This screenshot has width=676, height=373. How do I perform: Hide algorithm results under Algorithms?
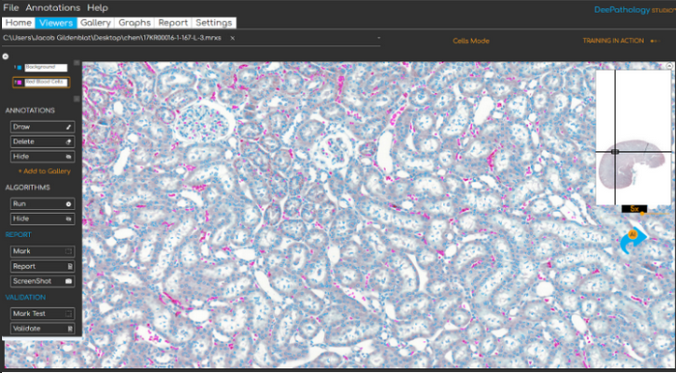(x=42, y=219)
